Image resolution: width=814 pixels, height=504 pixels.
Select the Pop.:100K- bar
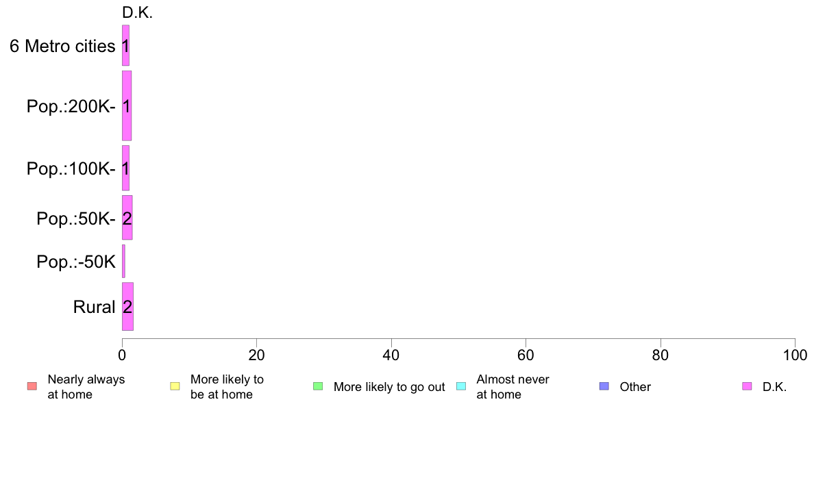coord(125,168)
